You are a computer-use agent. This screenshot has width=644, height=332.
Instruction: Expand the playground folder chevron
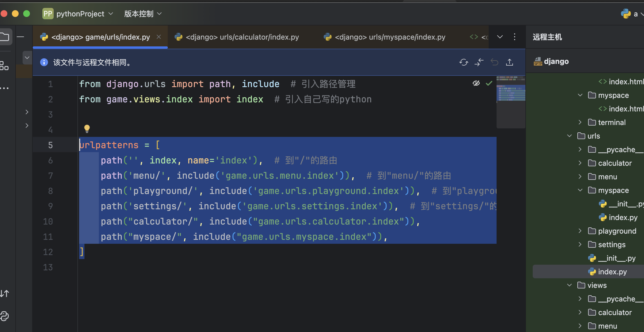point(580,231)
